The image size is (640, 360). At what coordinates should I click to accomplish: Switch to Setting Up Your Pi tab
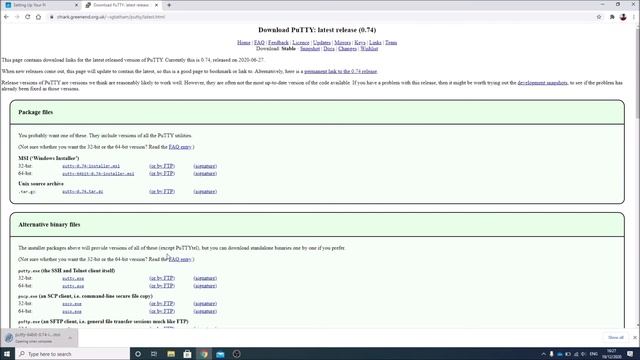[41, 5]
